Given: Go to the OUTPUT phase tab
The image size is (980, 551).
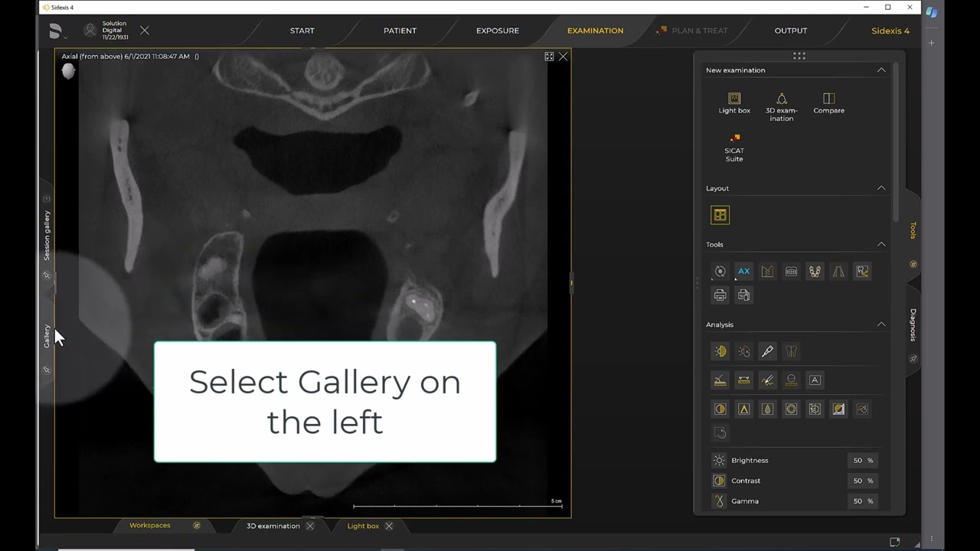Looking at the screenshot, I should click(791, 31).
